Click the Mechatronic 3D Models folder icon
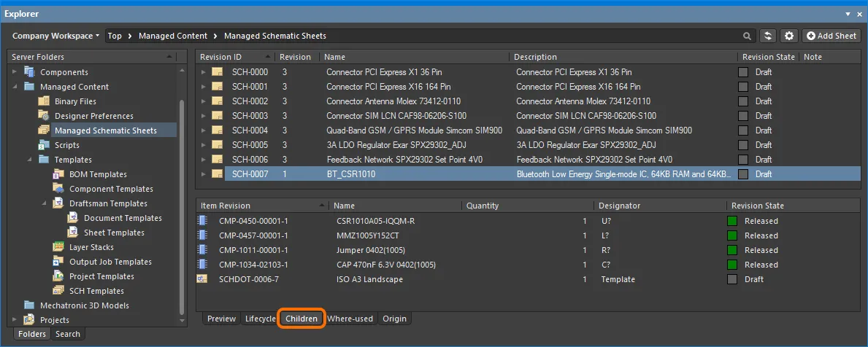The image size is (868, 347). (x=29, y=305)
